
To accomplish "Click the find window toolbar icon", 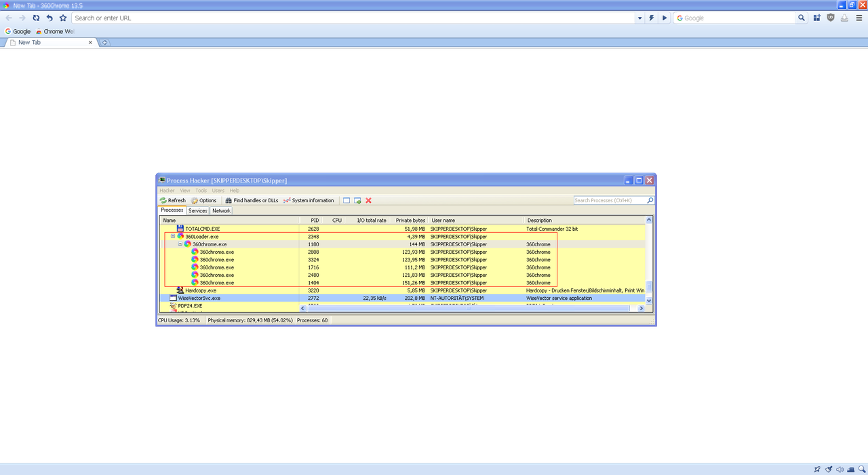I will tap(347, 201).
